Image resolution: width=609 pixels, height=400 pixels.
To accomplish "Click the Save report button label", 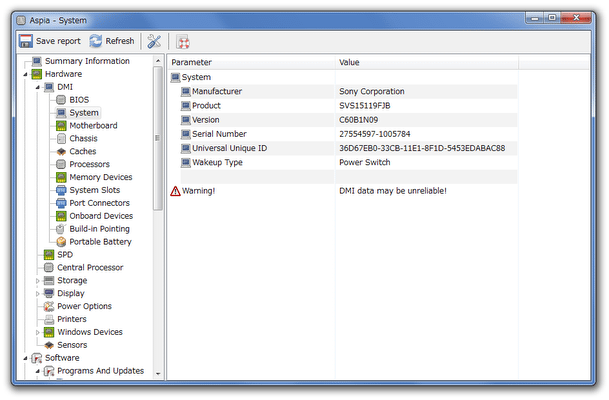I will [x=58, y=41].
